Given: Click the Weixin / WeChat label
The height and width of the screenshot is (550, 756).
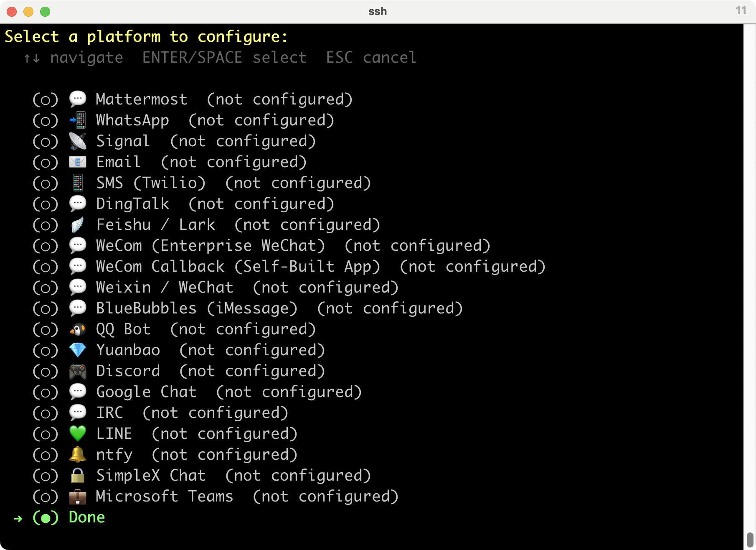Looking at the screenshot, I should click(x=165, y=287).
